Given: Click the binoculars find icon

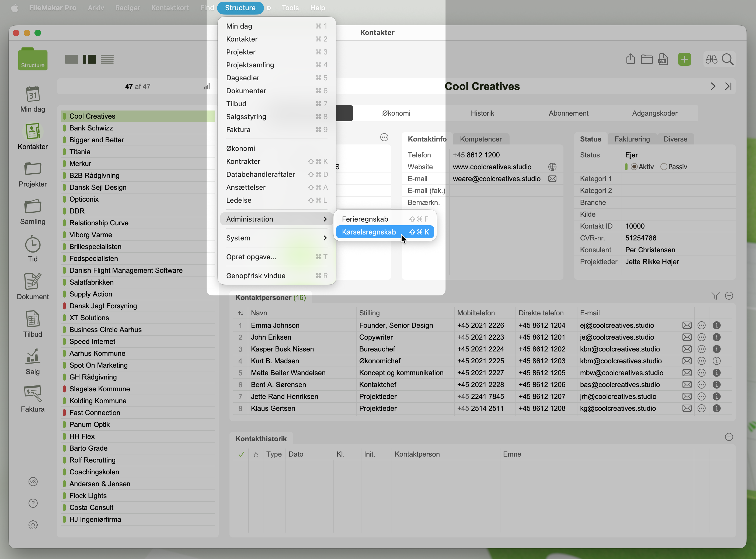Looking at the screenshot, I should coord(711,60).
